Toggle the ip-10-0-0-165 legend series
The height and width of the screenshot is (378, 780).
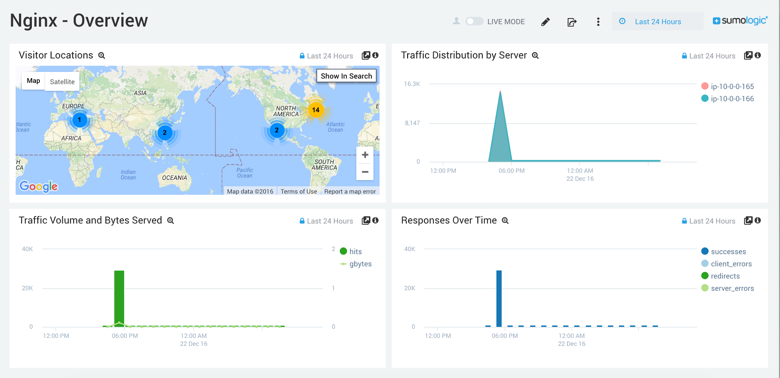pos(727,87)
